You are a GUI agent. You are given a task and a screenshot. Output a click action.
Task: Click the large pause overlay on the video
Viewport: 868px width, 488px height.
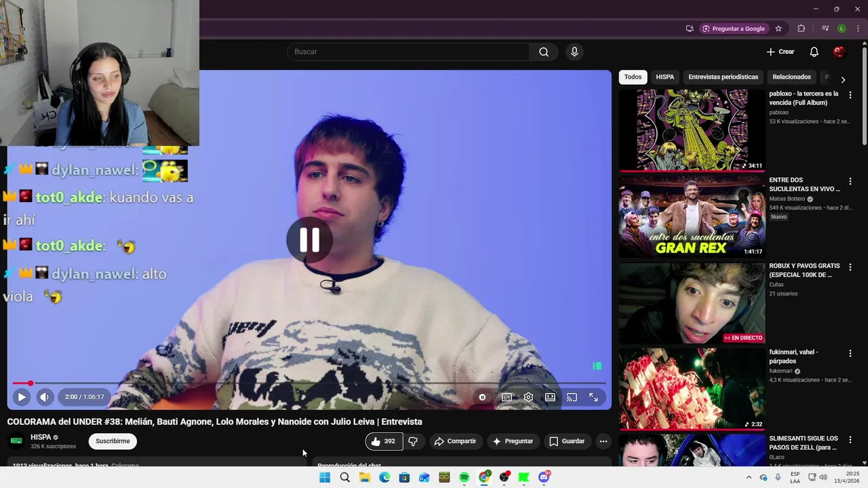(309, 239)
